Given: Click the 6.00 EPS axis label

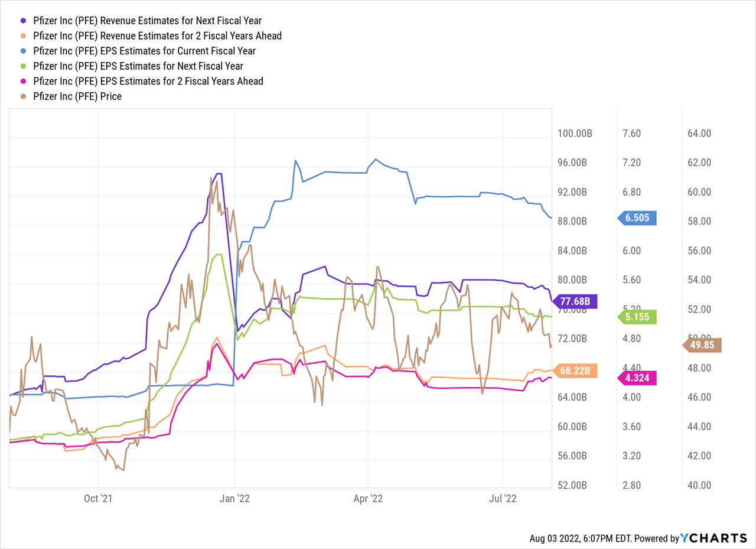Looking at the screenshot, I should pyautogui.click(x=632, y=251).
